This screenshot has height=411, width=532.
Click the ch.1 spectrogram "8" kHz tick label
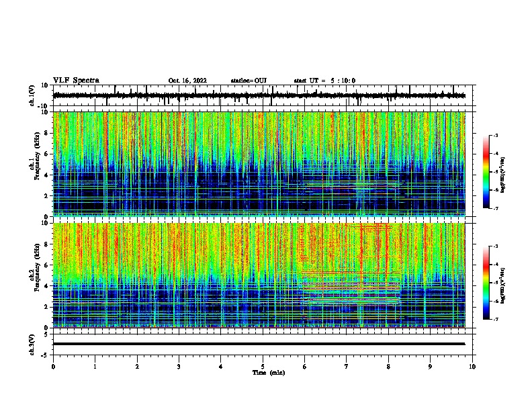(x=46, y=133)
